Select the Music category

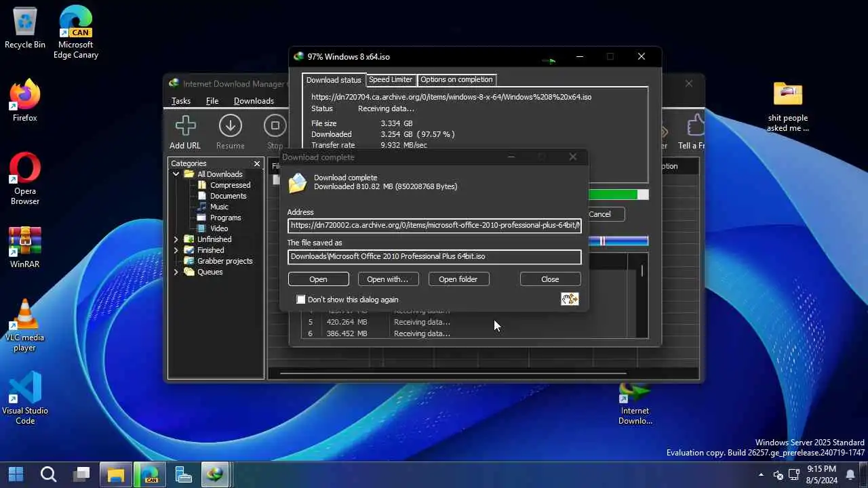point(219,207)
